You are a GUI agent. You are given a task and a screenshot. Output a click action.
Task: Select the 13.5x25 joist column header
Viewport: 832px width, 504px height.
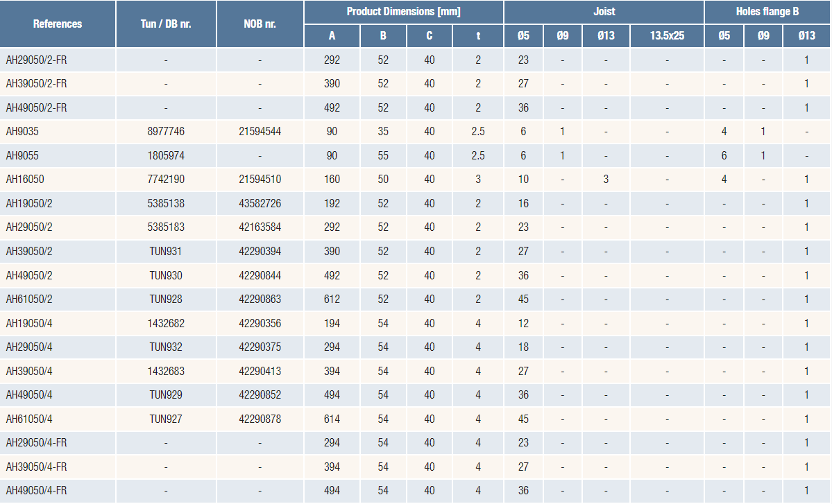667,36
